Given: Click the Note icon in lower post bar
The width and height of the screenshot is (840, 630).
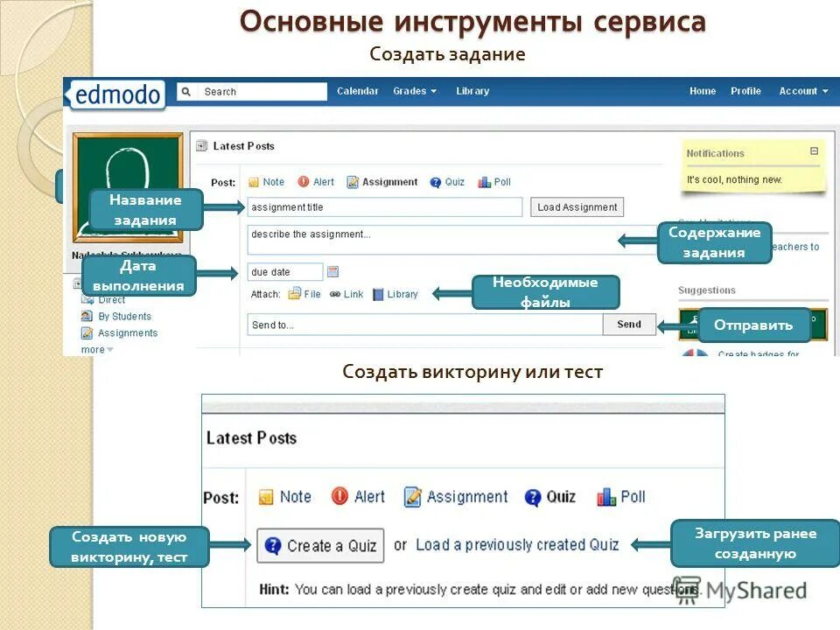Looking at the screenshot, I should coord(266,497).
